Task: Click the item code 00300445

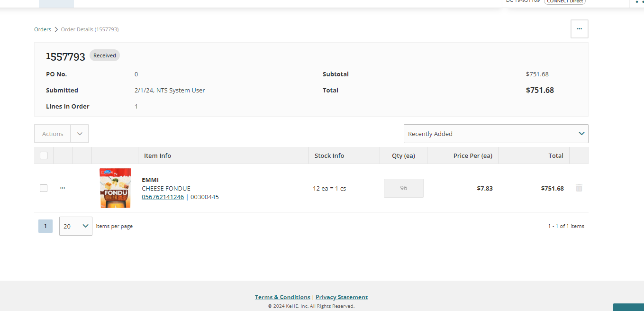Action: click(205, 197)
